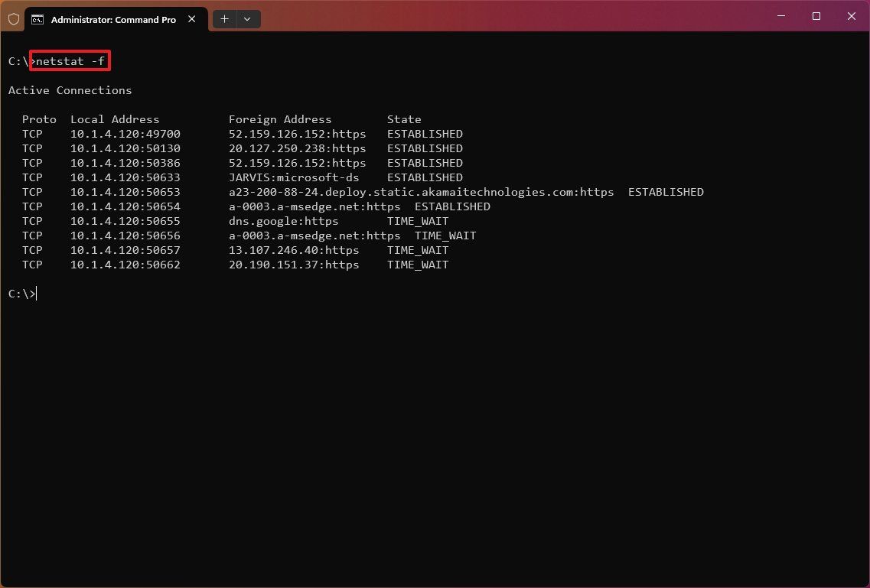Viewport: 870px width, 588px height.
Task: Click the Foreign Address column header
Action: [280, 119]
